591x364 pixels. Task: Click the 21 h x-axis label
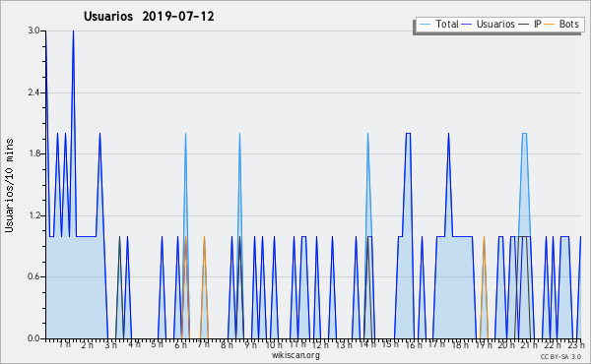click(x=530, y=345)
